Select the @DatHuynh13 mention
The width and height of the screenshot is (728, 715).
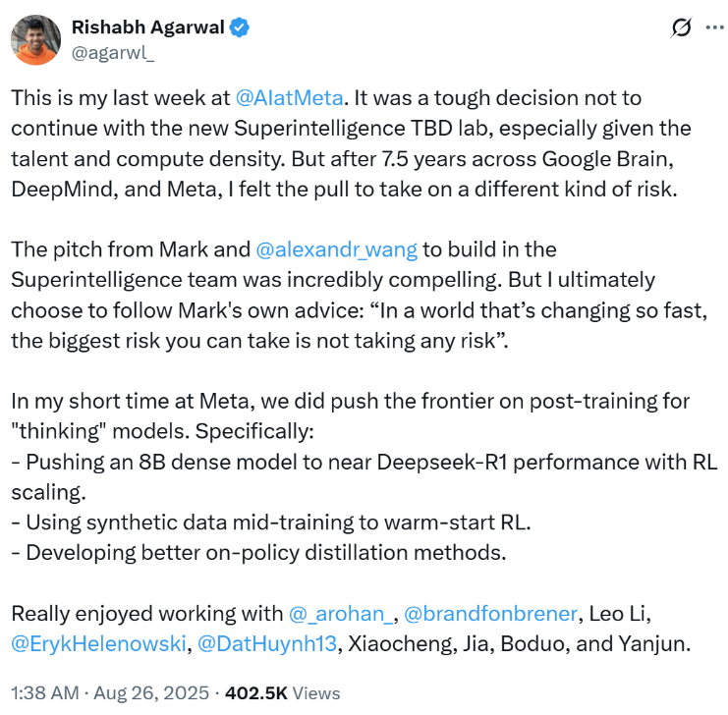coord(267,643)
